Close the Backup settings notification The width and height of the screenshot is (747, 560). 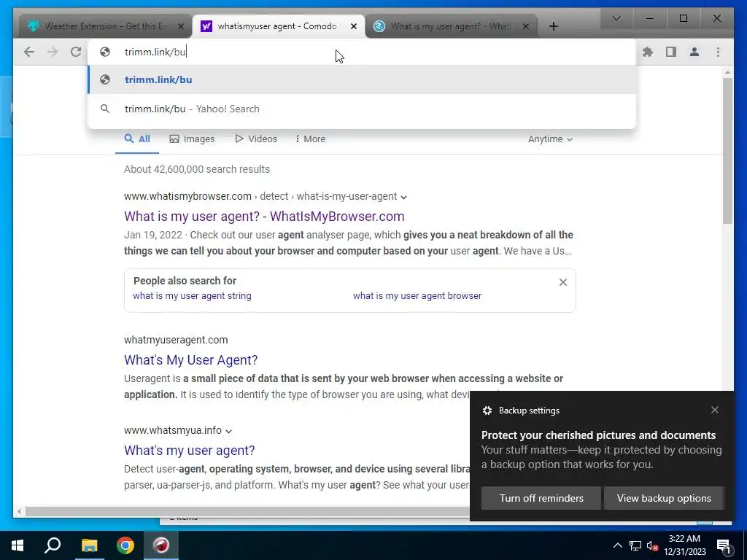pos(715,410)
